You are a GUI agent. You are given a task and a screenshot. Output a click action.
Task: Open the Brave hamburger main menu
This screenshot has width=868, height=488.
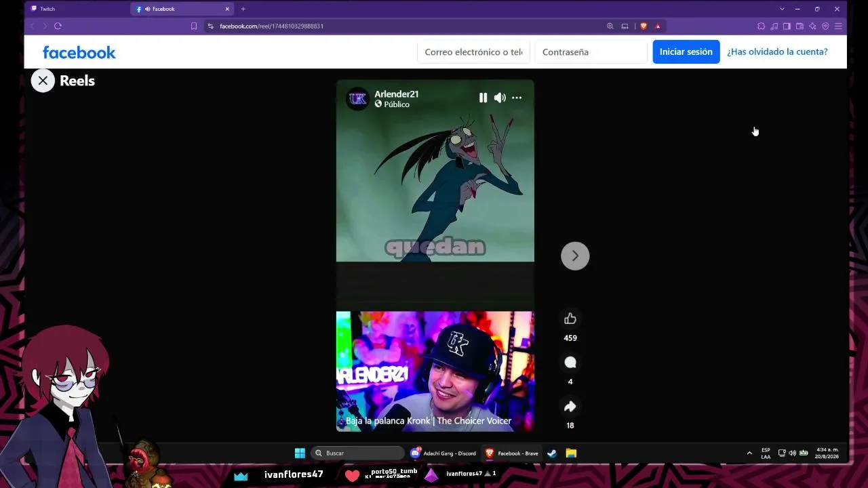pos(838,26)
